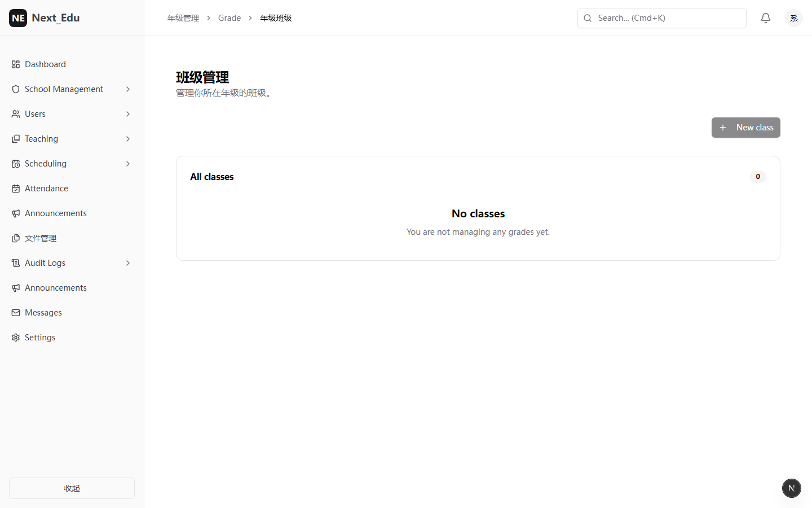
Task: Expand the Users submenu chevron
Action: point(128,114)
